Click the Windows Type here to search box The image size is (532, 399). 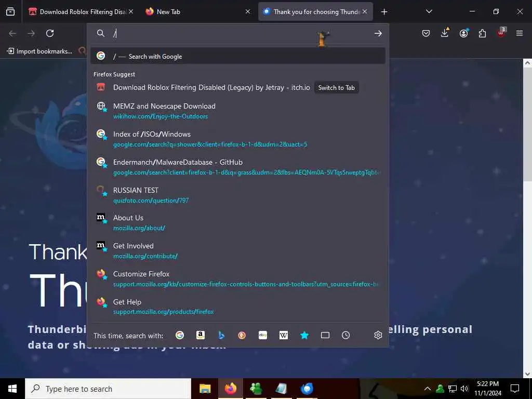108,389
